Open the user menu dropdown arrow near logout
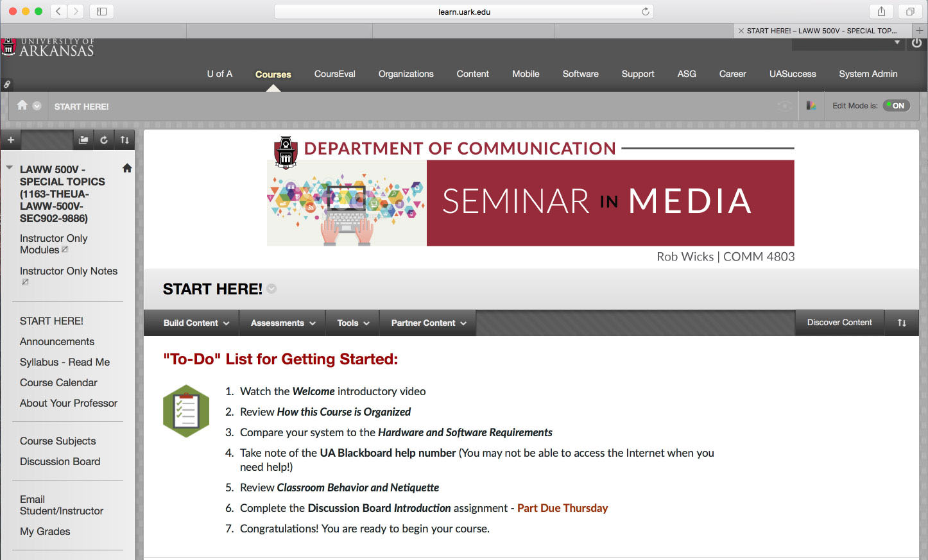Image resolution: width=928 pixels, height=560 pixels. [x=897, y=43]
